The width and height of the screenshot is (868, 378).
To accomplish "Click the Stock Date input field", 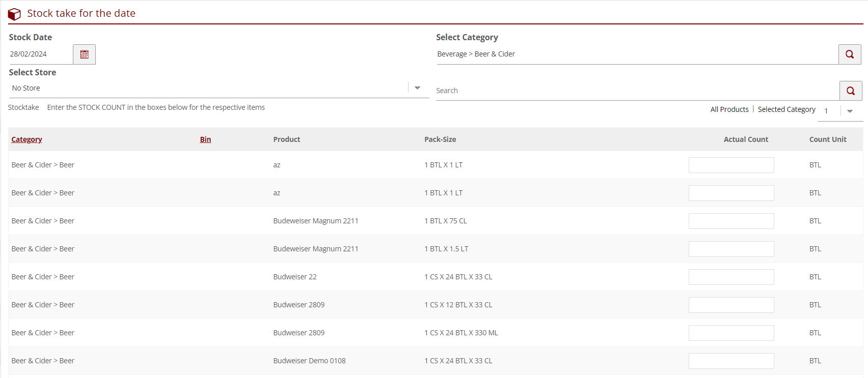I will (41, 54).
